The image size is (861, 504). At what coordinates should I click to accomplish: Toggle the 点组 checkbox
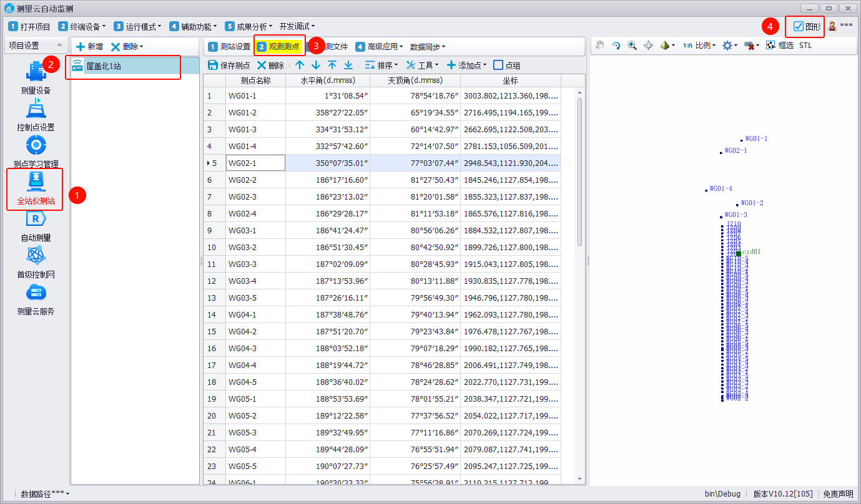point(498,65)
